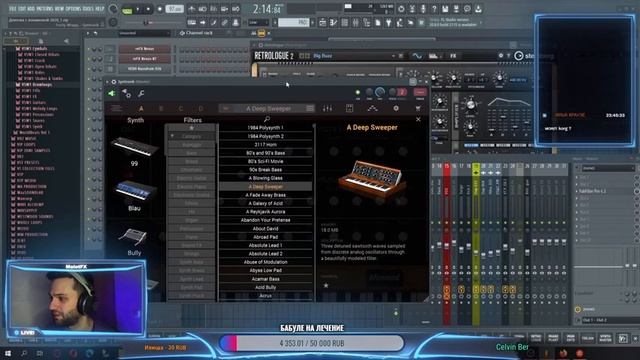Toggle mute LED of HOM Bassdrum channel
The image size is (640, 360).
[x=89, y=69]
